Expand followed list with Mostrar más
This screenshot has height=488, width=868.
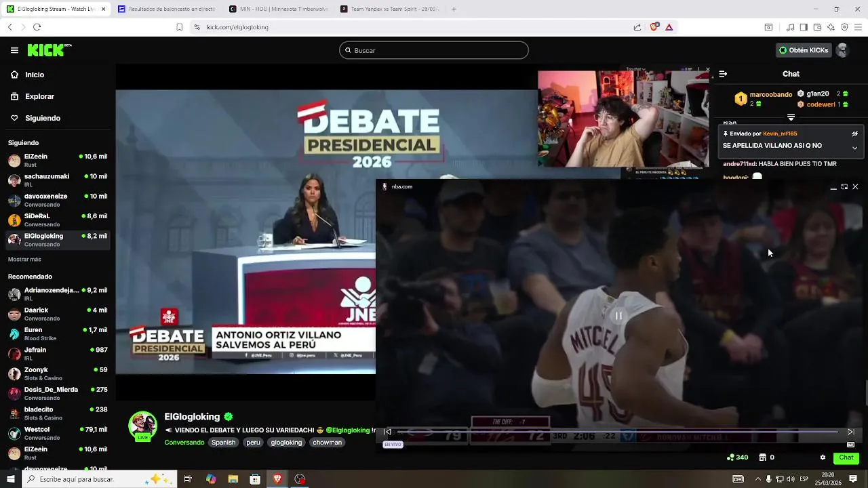[24, 259]
